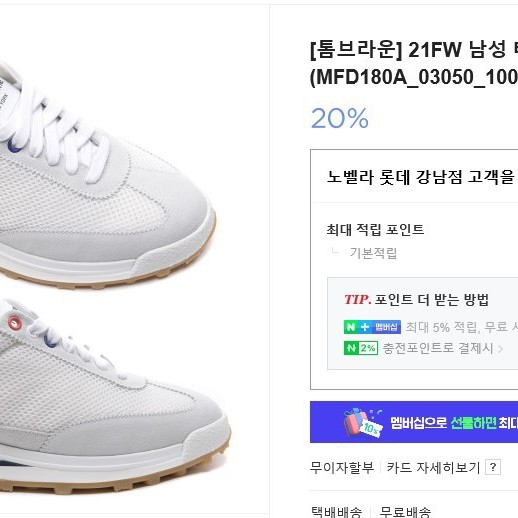Click the 무이자할부 link

342,467
